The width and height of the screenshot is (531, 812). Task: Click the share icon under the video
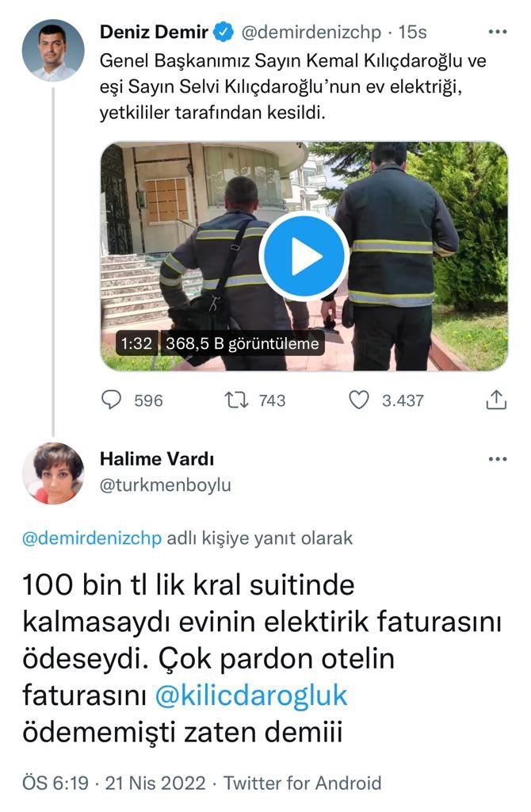pos(496,400)
